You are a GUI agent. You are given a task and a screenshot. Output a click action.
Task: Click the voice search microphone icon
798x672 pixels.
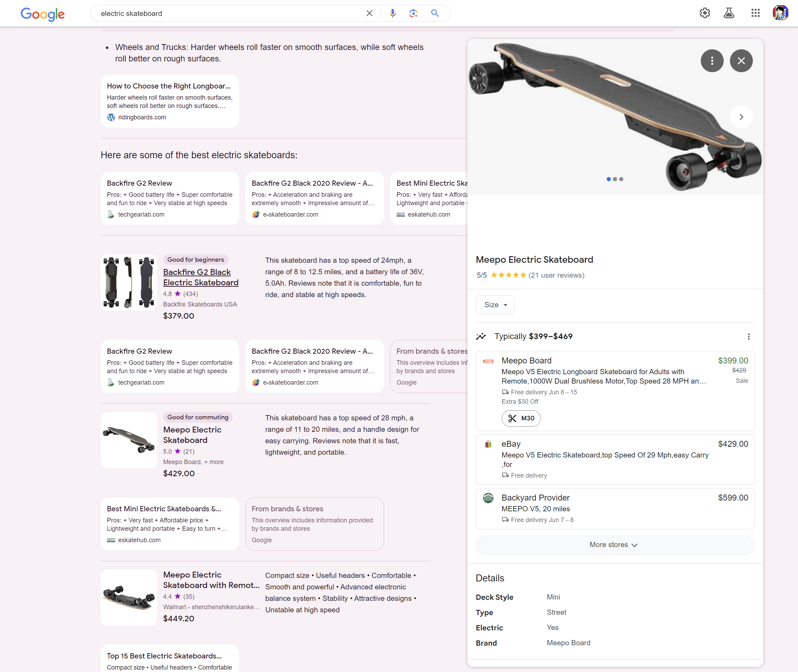coord(392,13)
